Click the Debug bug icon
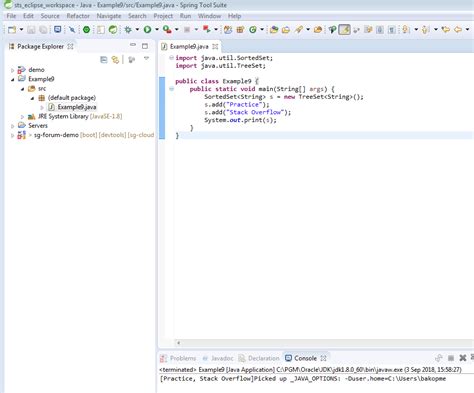Screen dimensions: 474x393 [128, 30]
